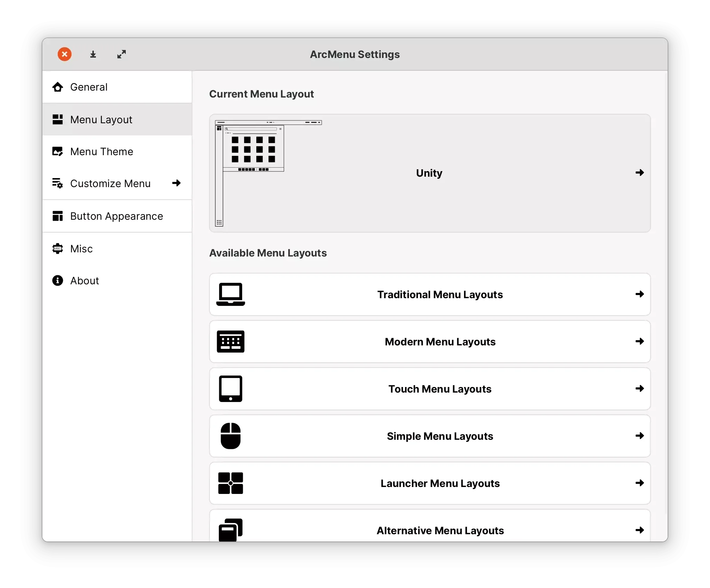
Task: Click the mouse icon for Simple layouts
Action: [231, 436]
